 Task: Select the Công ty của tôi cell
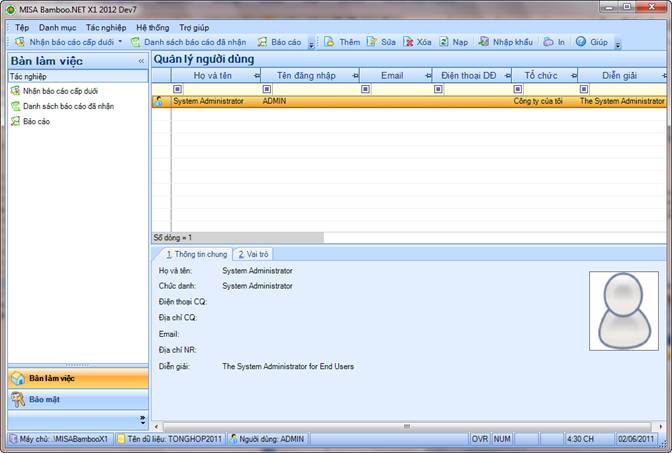click(x=545, y=101)
